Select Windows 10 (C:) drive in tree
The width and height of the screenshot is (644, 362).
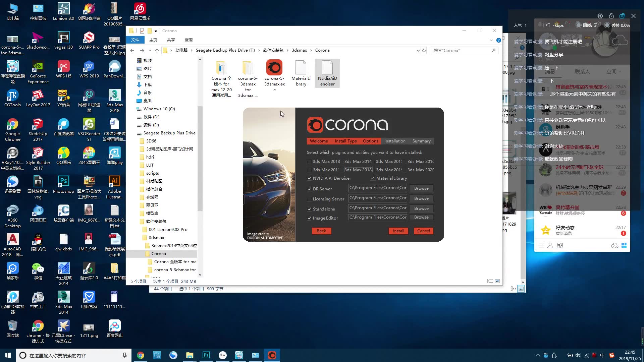point(159,109)
